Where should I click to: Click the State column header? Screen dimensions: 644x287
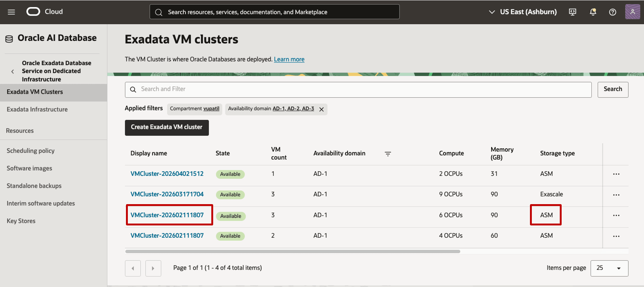222,153
